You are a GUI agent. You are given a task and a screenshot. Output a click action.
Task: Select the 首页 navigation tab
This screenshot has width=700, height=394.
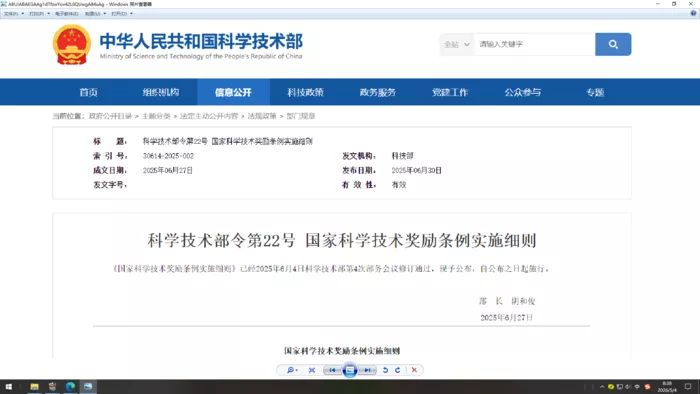(x=88, y=92)
